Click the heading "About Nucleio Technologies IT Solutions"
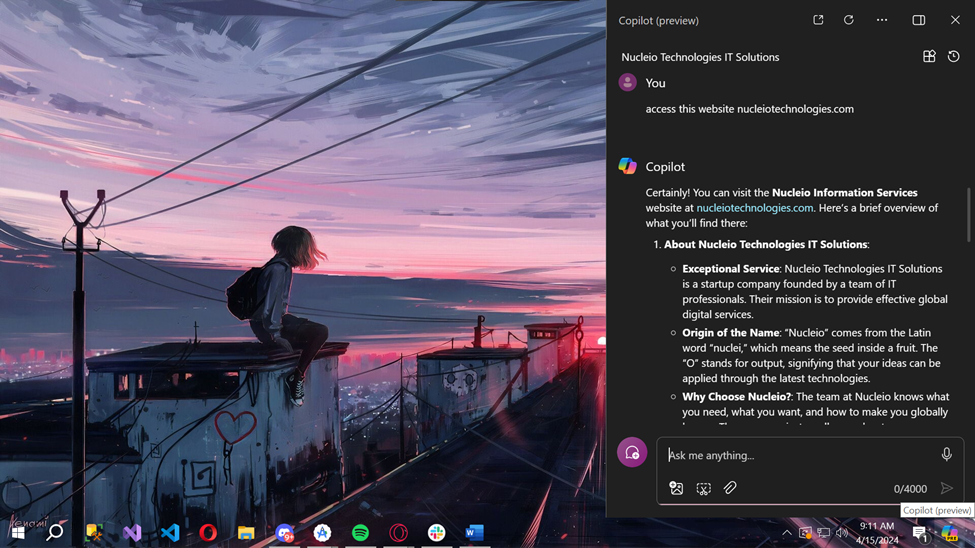 (765, 244)
